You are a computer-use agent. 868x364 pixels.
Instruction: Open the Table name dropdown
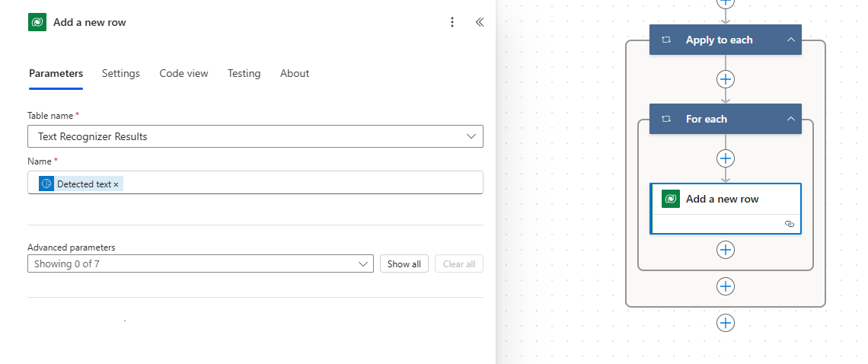pyautogui.click(x=255, y=136)
